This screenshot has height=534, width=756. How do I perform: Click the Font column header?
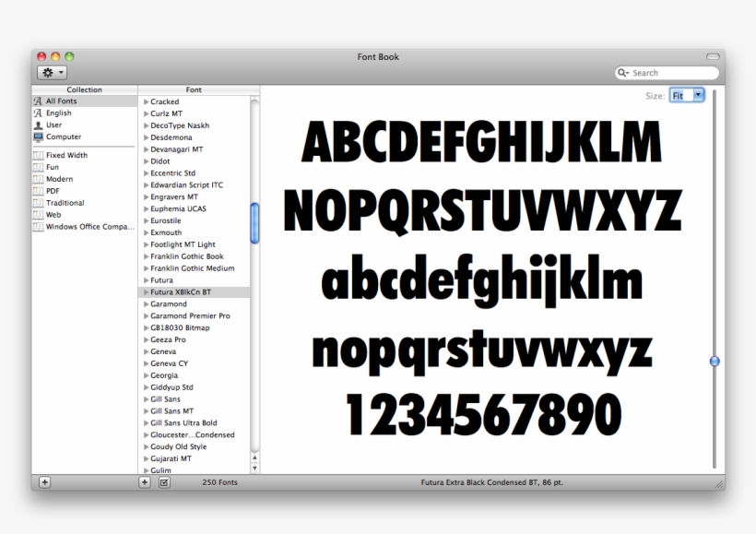pyautogui.click(x=194, y=89)
